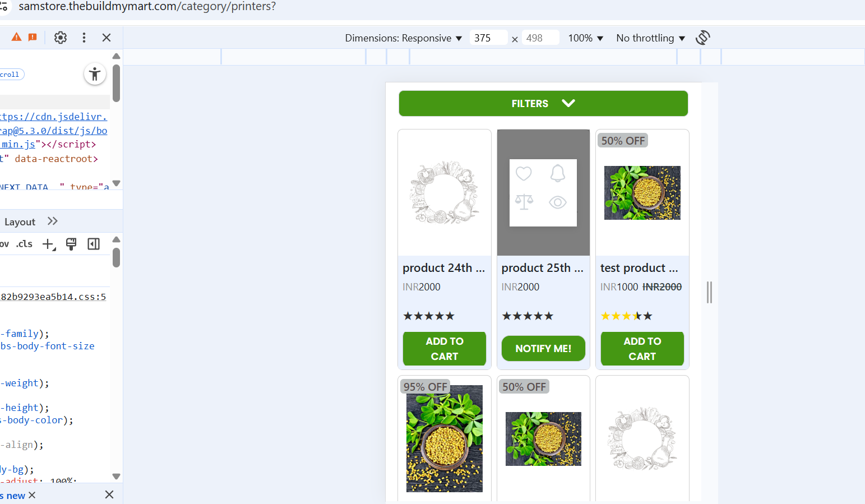Click the Elements panel scroll-up arrow
The height and width of the screenshot is (504, 865).
116,56
